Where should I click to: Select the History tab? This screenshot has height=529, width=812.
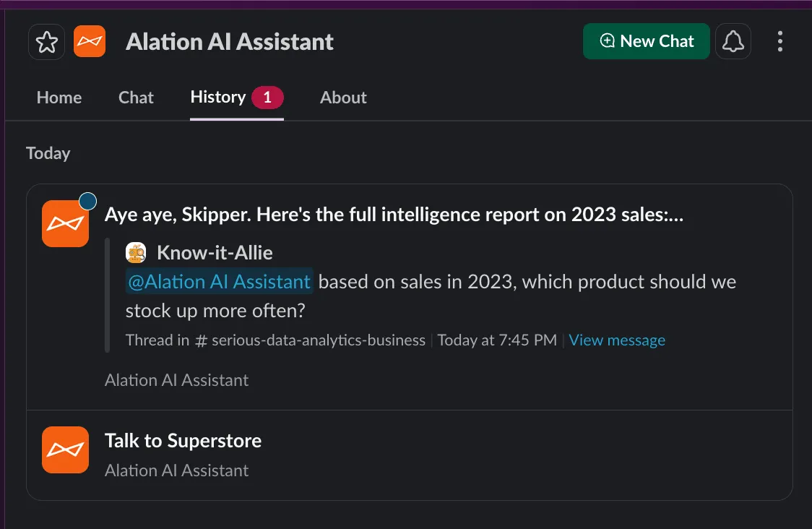[217, 97]
